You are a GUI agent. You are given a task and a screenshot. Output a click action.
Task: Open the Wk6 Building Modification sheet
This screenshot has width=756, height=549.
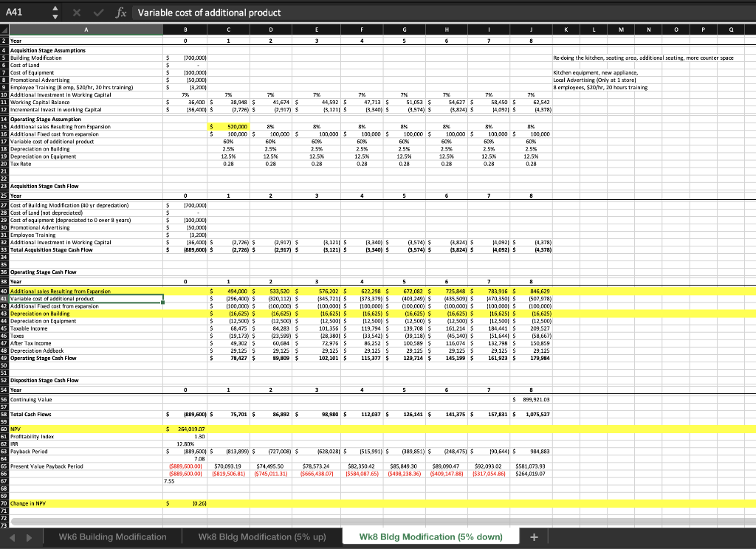pos(111,536)
